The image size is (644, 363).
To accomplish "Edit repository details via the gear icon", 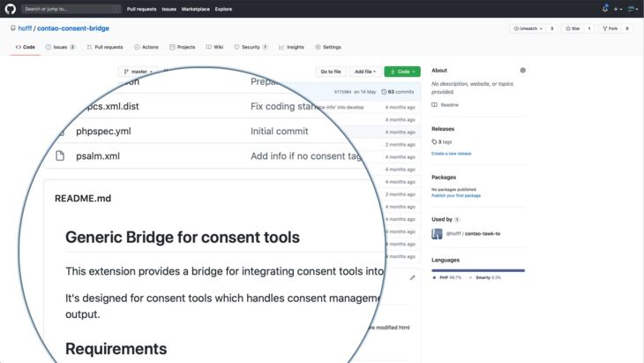I will click(x=522, y=71).
